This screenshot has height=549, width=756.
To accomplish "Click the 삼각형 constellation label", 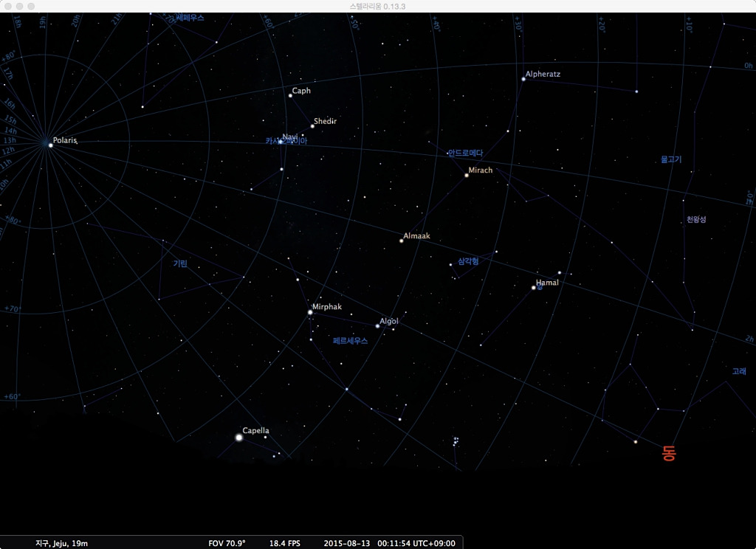I will 468,261.
